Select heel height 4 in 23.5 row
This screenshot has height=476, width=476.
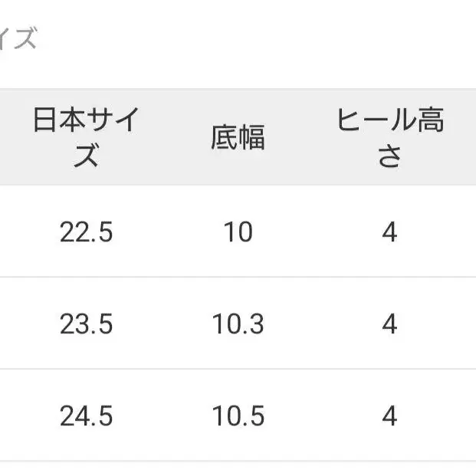tap(389, 324)
